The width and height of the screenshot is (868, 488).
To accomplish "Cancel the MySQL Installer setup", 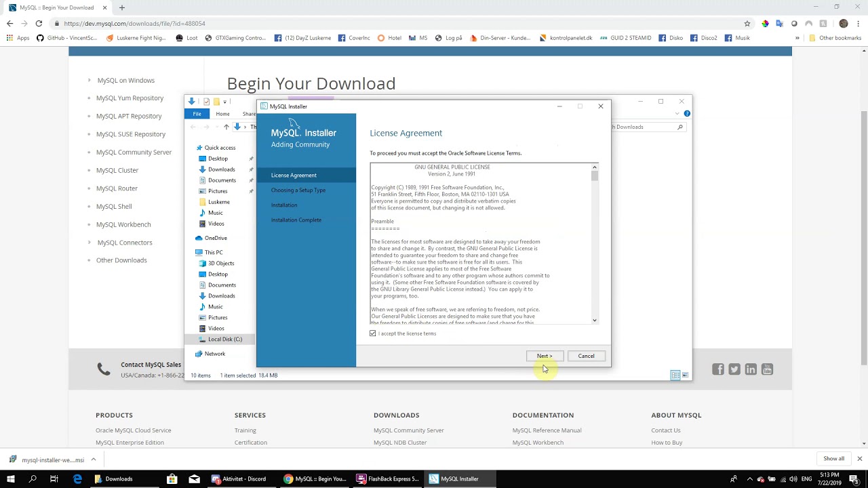I will [x=586, y=356].
